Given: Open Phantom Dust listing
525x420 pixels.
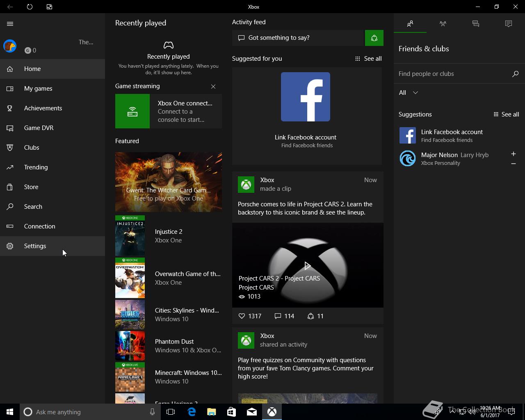Looking at the screenshot, I should [169, 346].
